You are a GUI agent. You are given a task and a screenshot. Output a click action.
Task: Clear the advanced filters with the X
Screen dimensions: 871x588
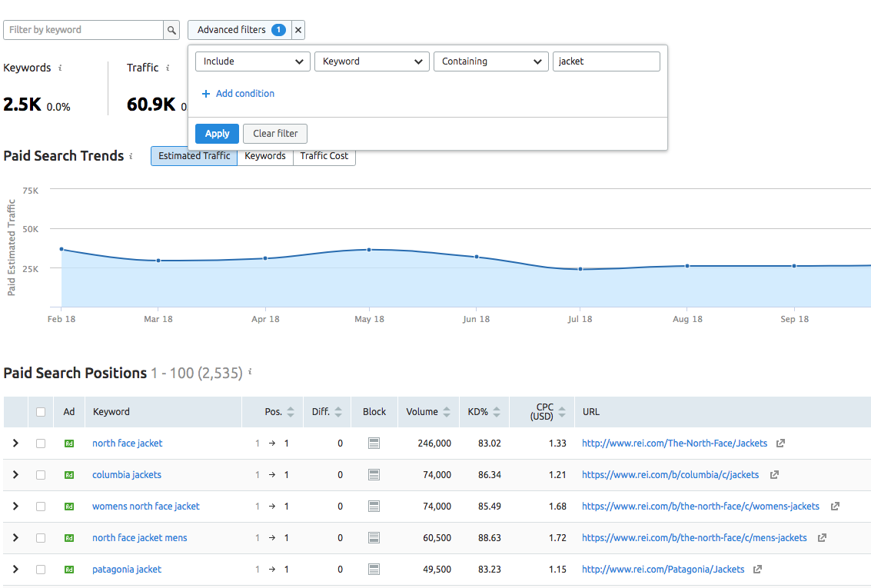pyautogui.click(x=298, y=30)
